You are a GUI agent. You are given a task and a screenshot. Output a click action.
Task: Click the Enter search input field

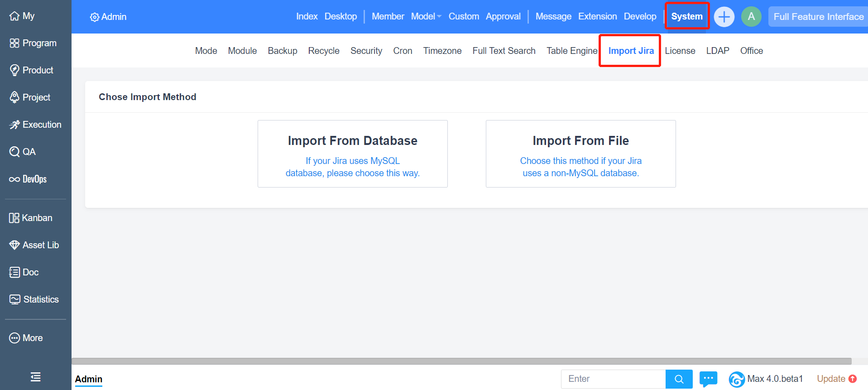point(613,379)
